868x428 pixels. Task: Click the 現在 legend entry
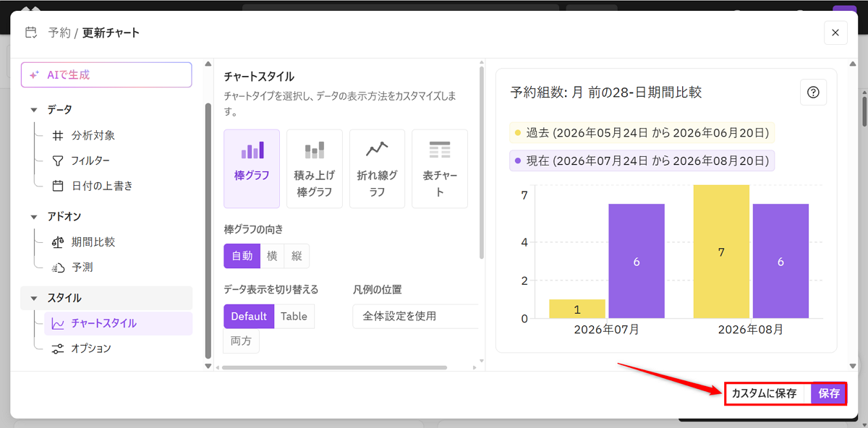[x=642, y=160]
